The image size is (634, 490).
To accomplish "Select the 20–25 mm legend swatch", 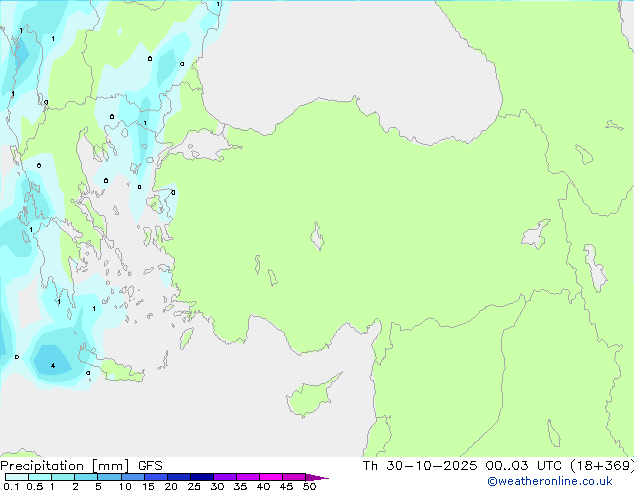I will pyautogui.click(x=179, y=477).
